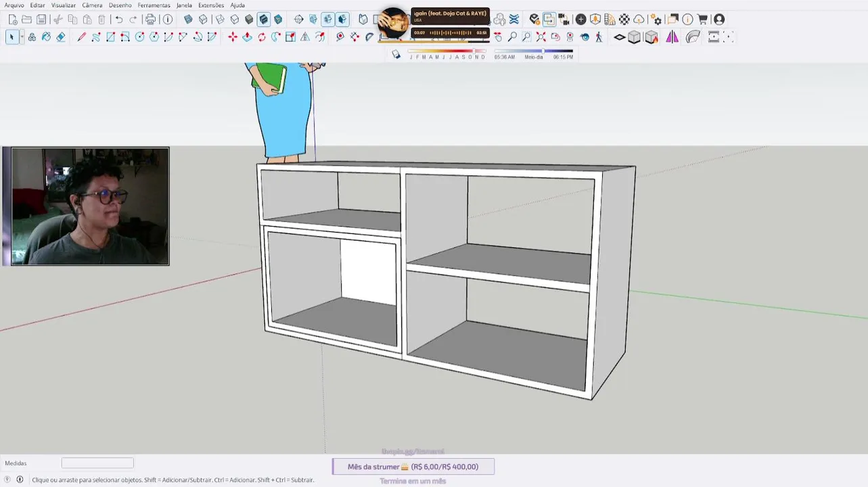Select the Follow Me tool
This screenshot has height=487, width=868.
[276, 37]
